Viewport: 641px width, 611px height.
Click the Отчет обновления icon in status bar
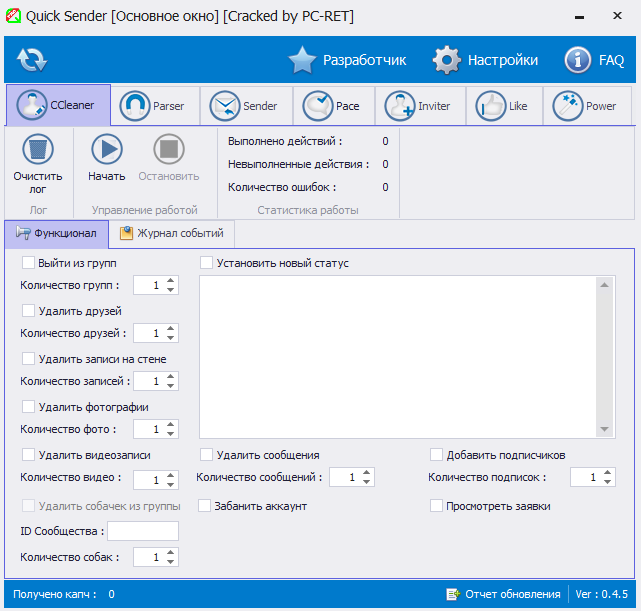point(453,594)
